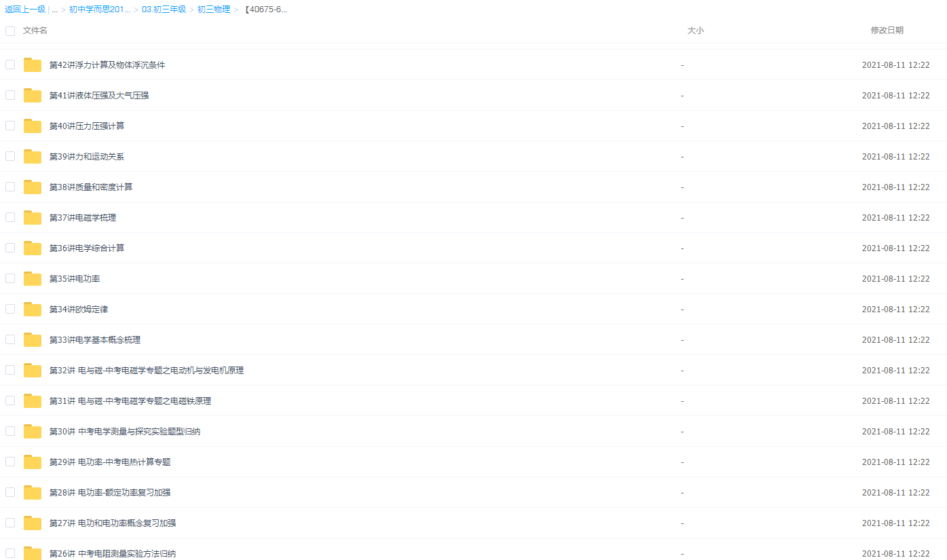Check the box for 第41讲液体压强及大气压强
Viewport: 947px width, 560px height.
tap(10, 95)
